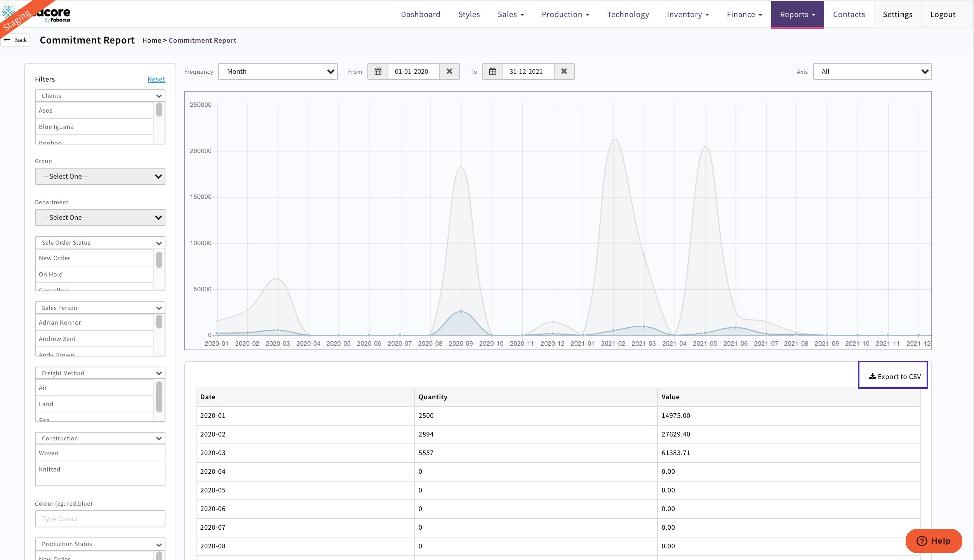The image size is (974, 560).
Task: Navigate to Home via breadcrumb
Action: tap(151, 40)
